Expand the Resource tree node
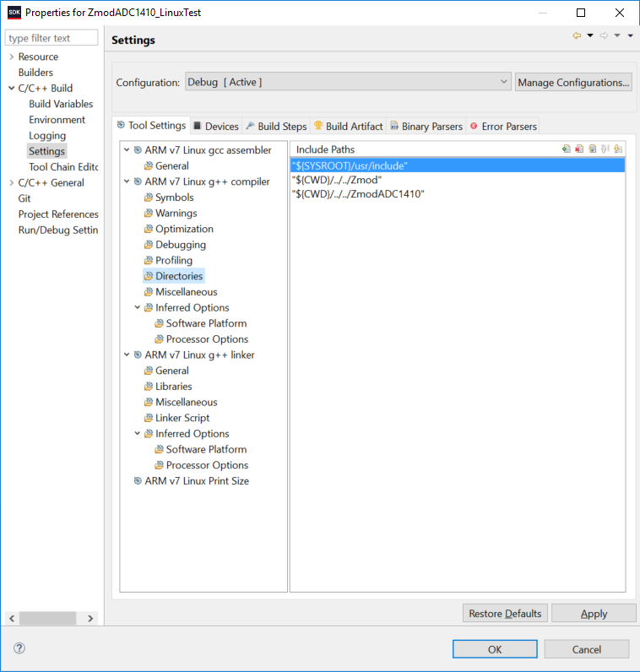The height and width of the screenshot is (672, 640). (12, 57)
